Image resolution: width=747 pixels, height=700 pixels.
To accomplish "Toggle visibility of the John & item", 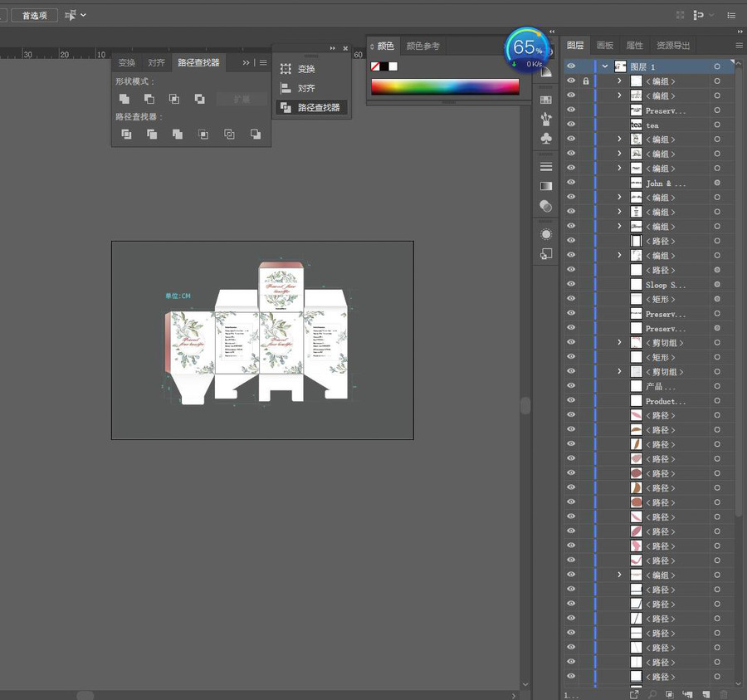I will coord(571,183).
